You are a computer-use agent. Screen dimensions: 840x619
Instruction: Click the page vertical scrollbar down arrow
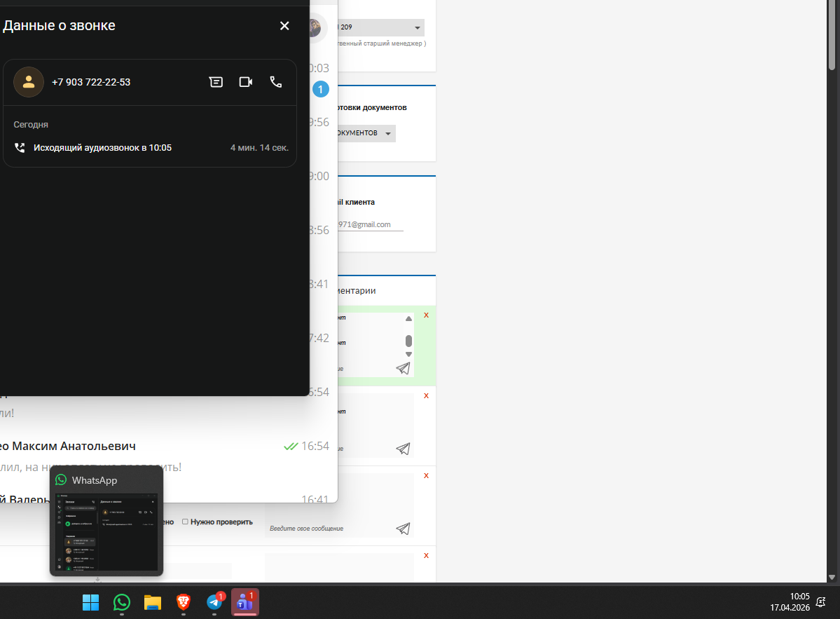click(x=832, y=577)
